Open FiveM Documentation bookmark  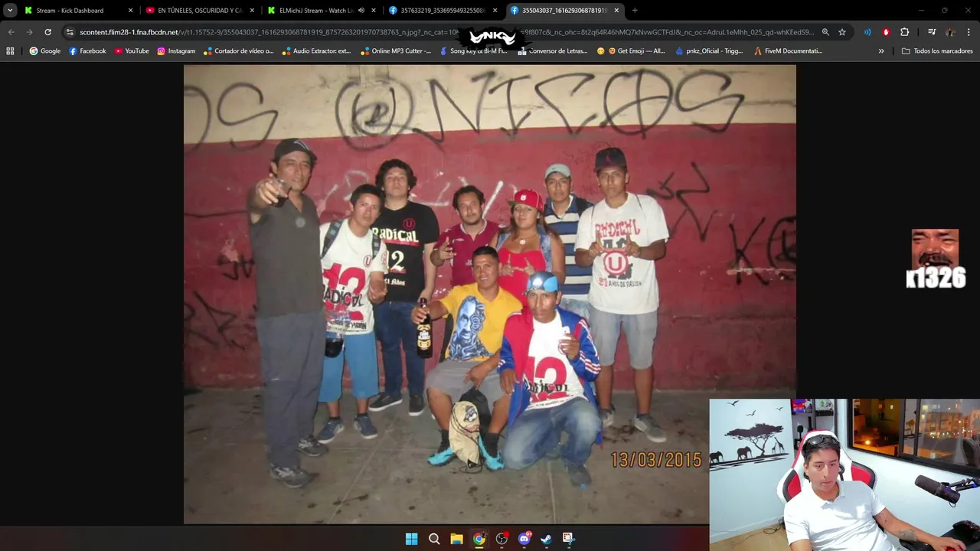coord(789,51)
